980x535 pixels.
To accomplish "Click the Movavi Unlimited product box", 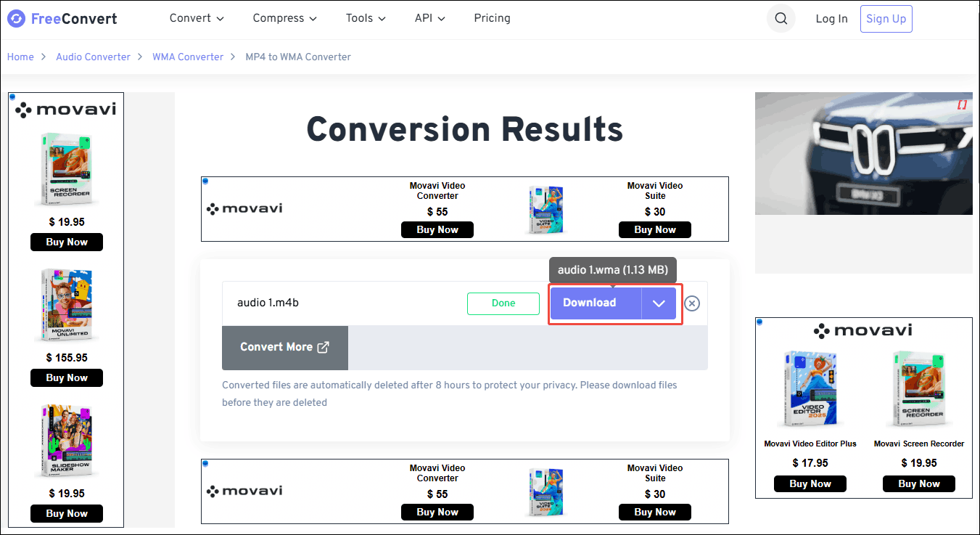I will (66, 305).
